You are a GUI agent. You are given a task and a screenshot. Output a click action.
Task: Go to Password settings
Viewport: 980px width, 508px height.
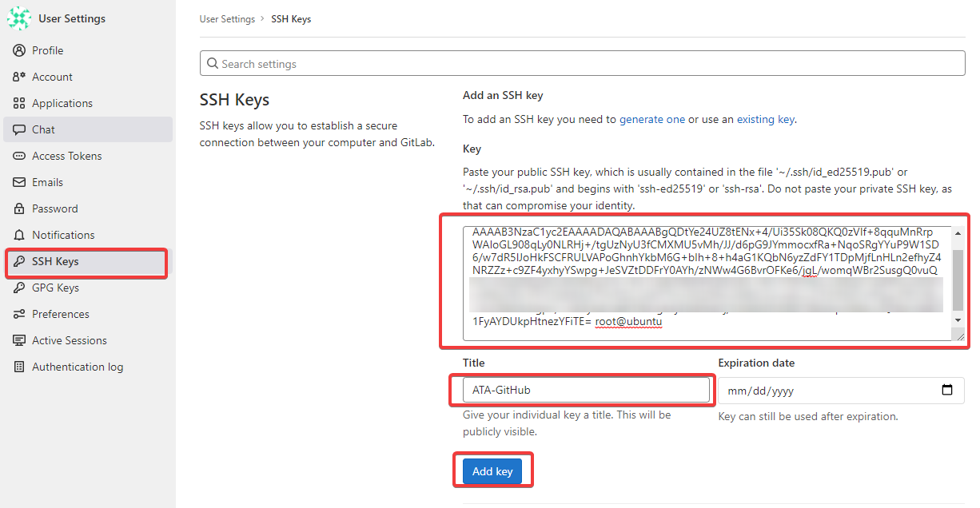[x=88, y=208]
